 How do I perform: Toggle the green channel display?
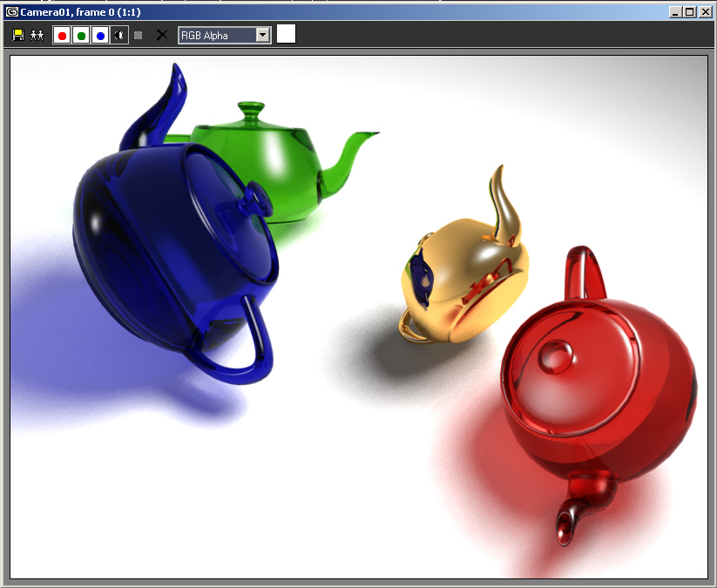(x=81, y=35)
